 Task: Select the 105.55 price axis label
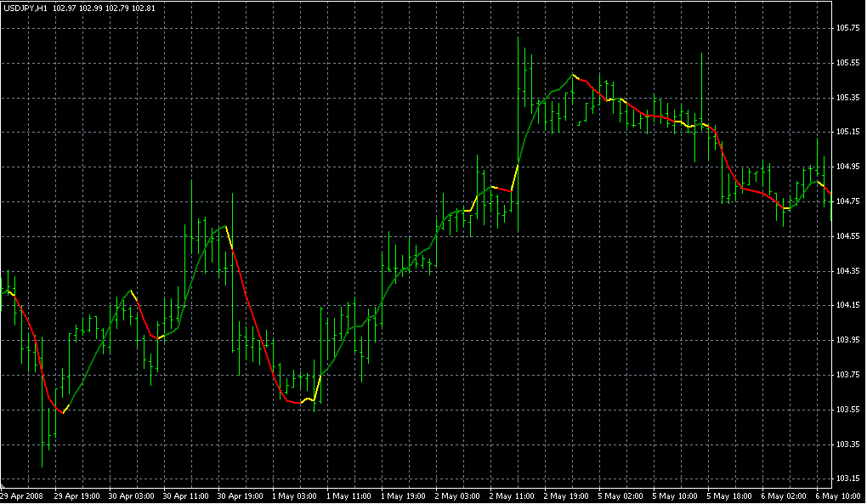point(847,63)
